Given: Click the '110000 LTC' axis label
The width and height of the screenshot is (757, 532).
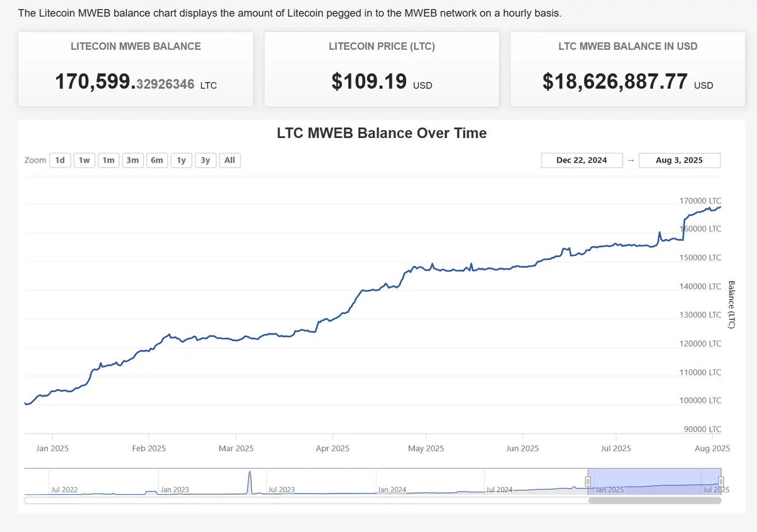Looking at the screenshot, I should pos(700,372).
